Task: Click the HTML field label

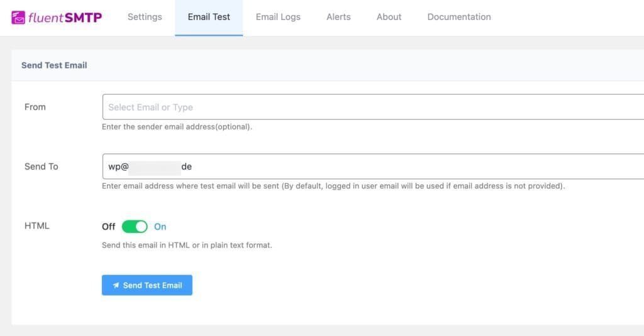Action: [x=36, y=225]
